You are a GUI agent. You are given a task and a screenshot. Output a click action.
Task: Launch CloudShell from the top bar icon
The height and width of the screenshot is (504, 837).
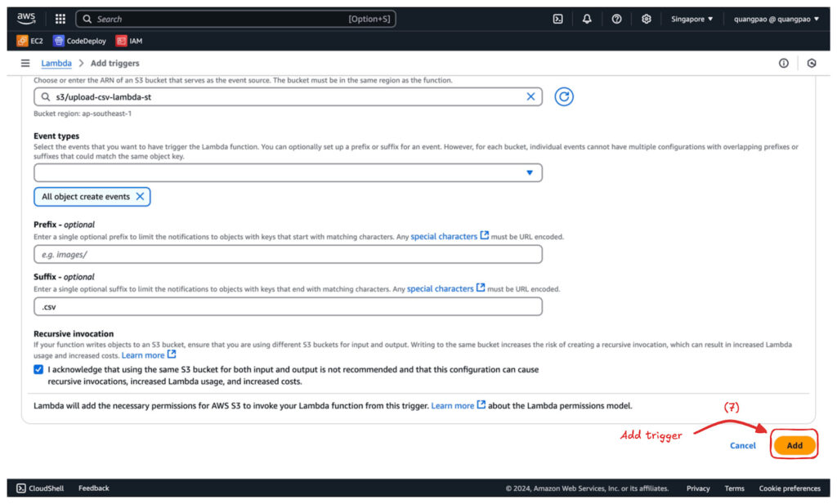pos(557,19)
